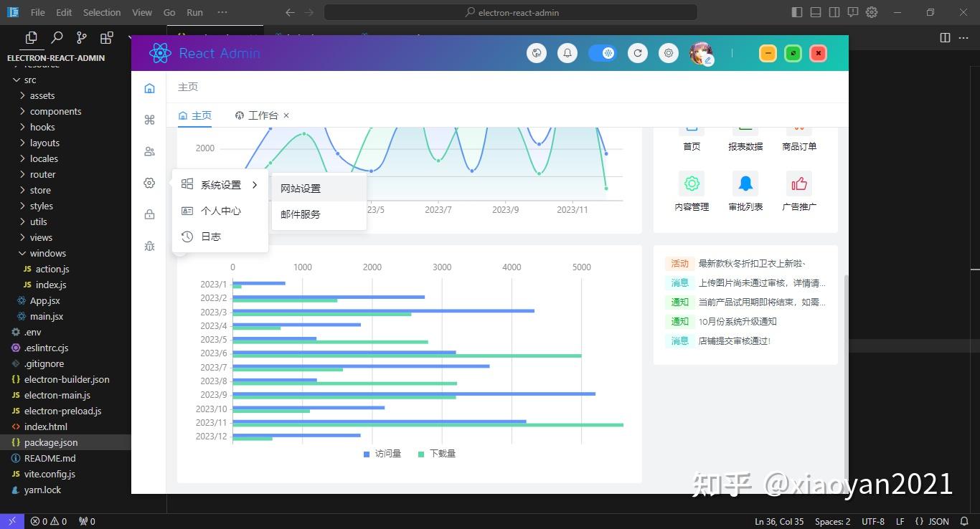Viewport: 980px width, 529px height.
Task: Select 邮件服务 from the submenu
Action: coord(301,214)
